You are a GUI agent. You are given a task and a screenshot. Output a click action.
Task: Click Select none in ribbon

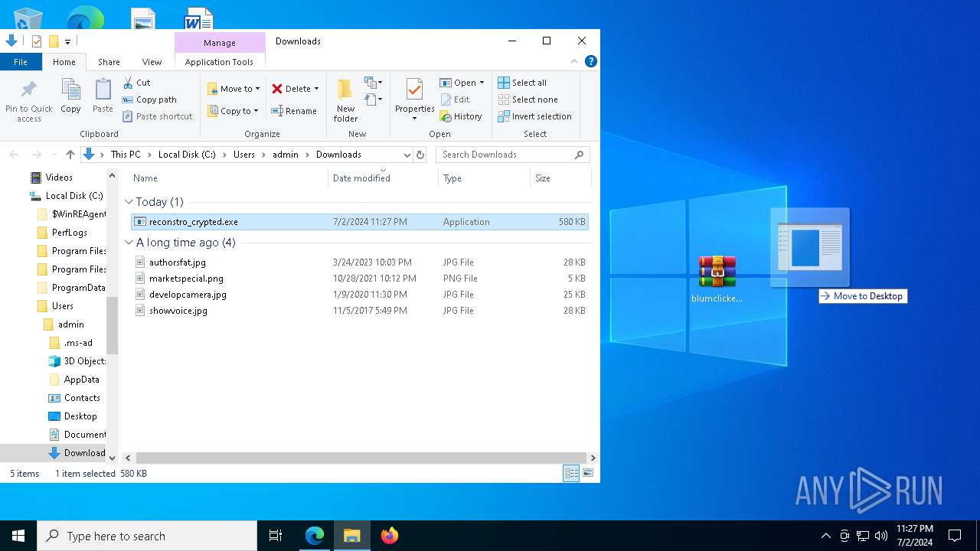point(528,99)
